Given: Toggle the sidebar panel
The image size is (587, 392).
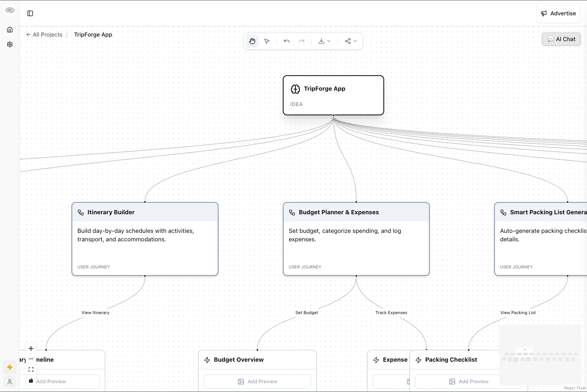Looking at the screenshot, I should (30, 13).
